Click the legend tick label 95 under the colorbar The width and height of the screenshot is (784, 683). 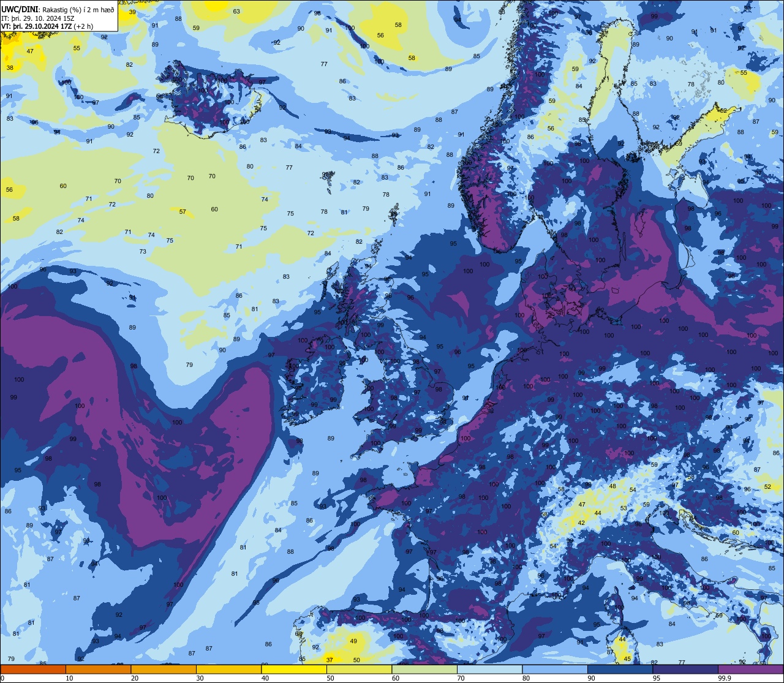pos(657,678)
